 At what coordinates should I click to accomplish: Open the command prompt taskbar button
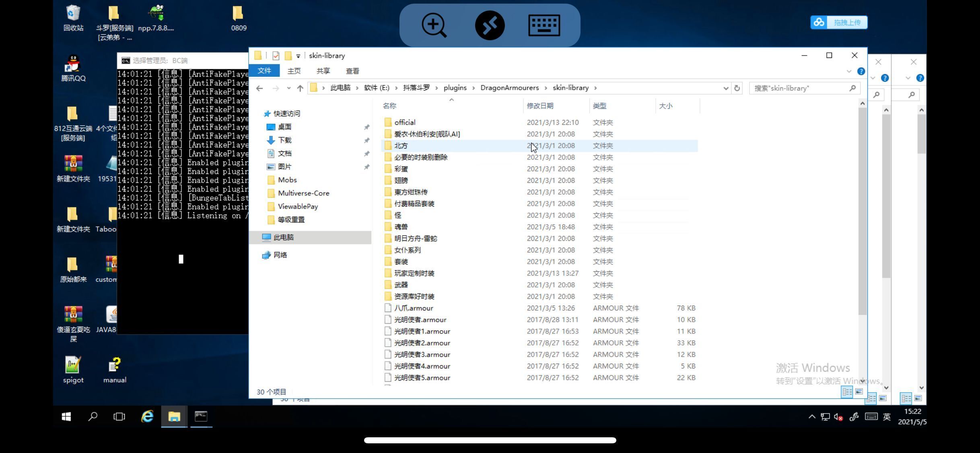(201, 417)
